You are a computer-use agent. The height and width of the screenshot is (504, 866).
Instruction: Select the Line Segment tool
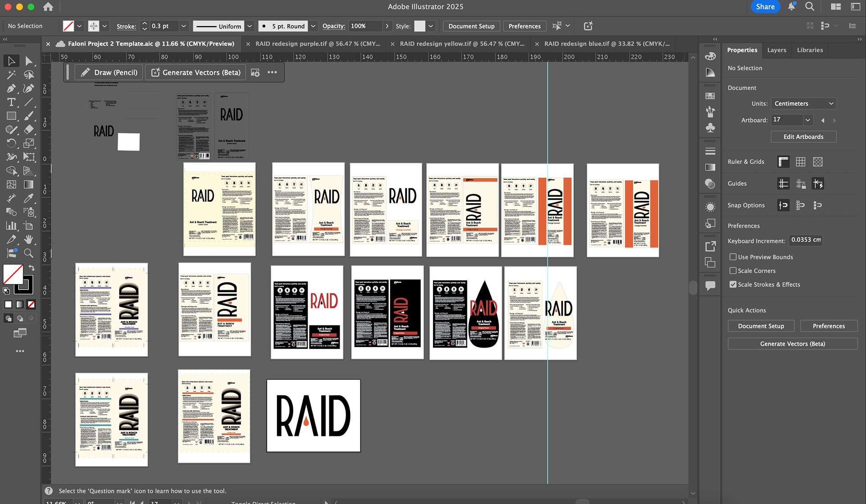pyautogui.click(x=29, y=102)
